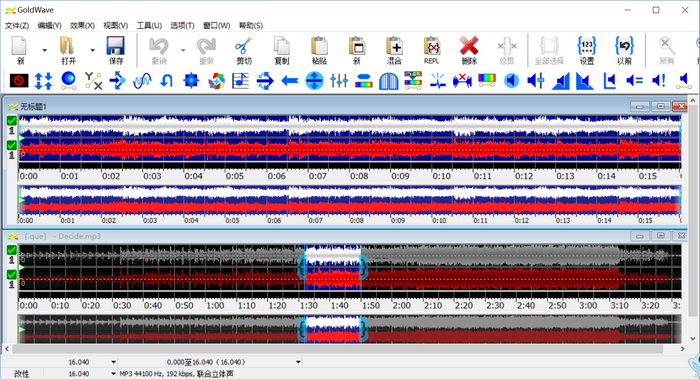Open the pop/click removal spark icon

click(x=438, y=81)
